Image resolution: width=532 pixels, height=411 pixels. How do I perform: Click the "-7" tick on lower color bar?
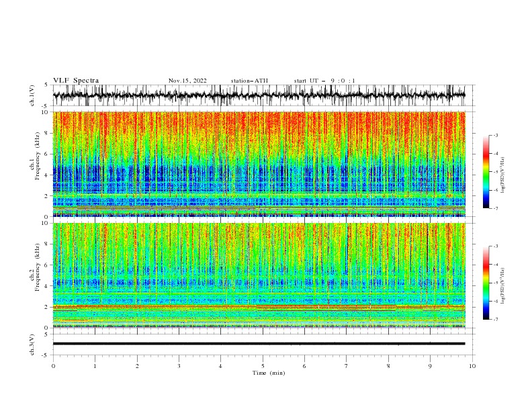[x=495, y=320]
